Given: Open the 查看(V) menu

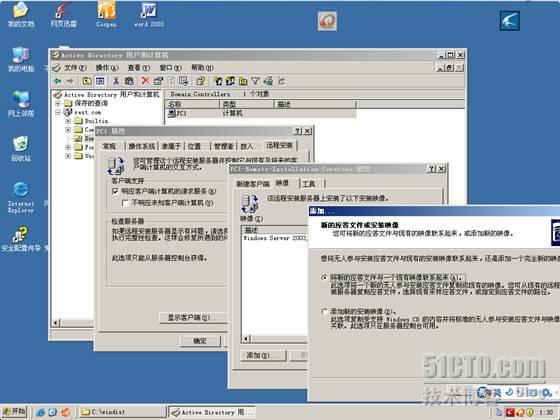Looking at the screenshot, I should pos(139,68).
